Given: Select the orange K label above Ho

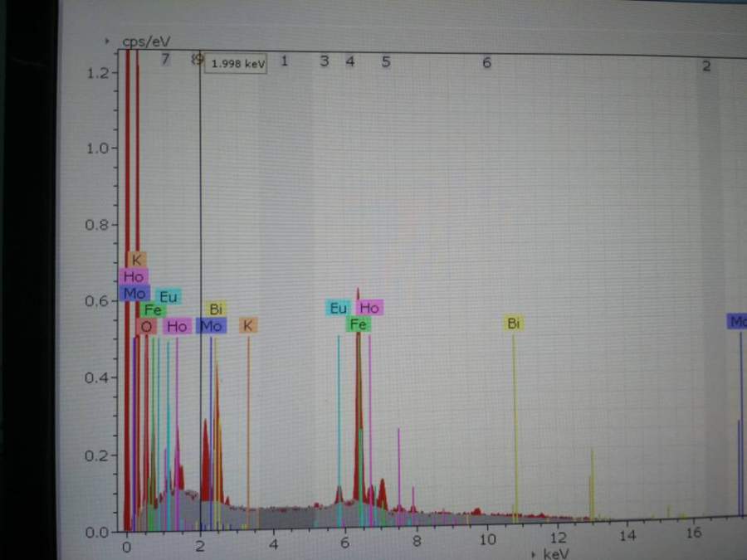Looking at the screenshot, I should click(x=137, y=260).
